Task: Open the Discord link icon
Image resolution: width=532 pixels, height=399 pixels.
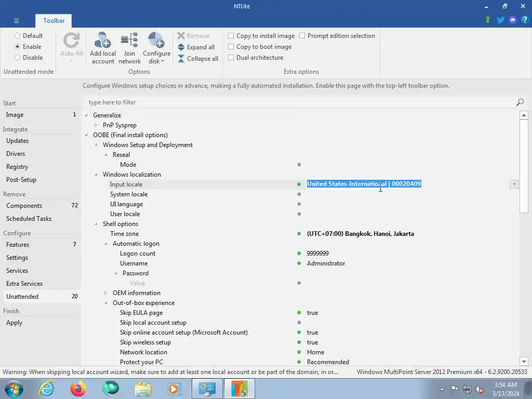Action: [513, 20]
